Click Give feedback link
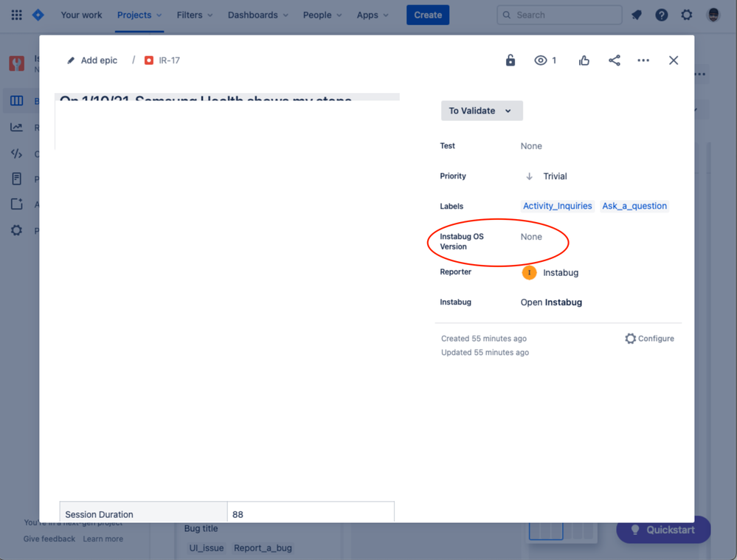Image resolution: width=737 pixels, height=560 pixels. (49, 539)
